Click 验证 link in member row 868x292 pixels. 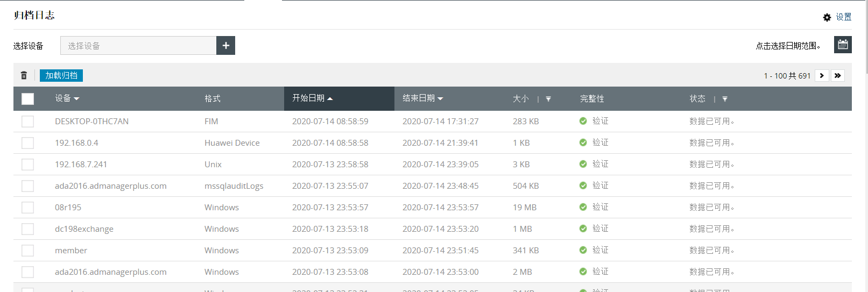pyautogui.click(x=601, y=250)
